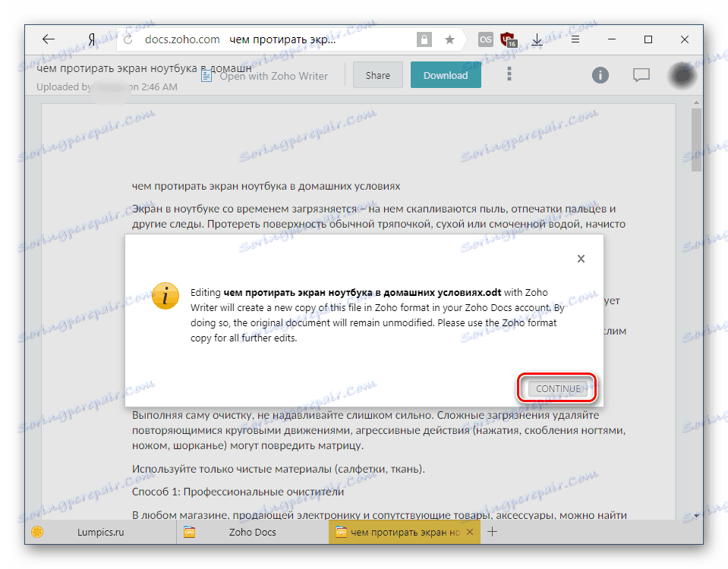This screenshot has width=728, height=569.
Task: Close the active document tab
Action: [470, 532]
